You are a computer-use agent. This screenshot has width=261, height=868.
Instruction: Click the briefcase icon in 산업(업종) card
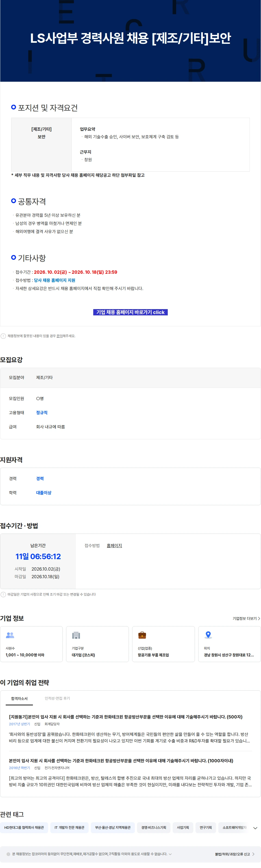(x=142, y=635)
